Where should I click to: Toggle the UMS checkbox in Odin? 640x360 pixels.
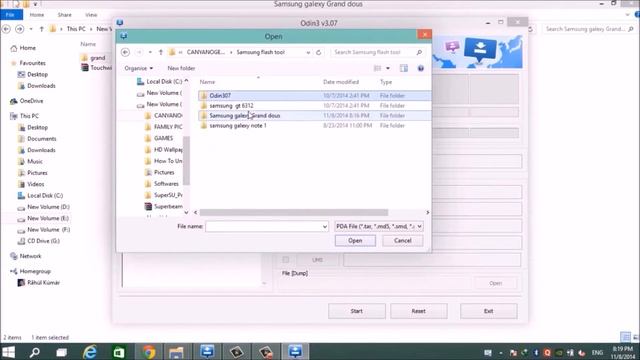tap(286, 260)
